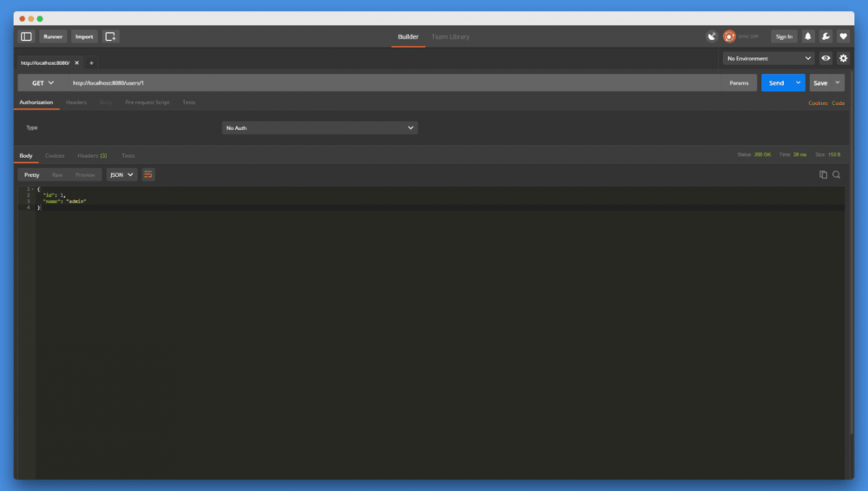The image size is (868, 491).
Task: Collapse JSON object at line 1
Action: click(x=33, y=189)
